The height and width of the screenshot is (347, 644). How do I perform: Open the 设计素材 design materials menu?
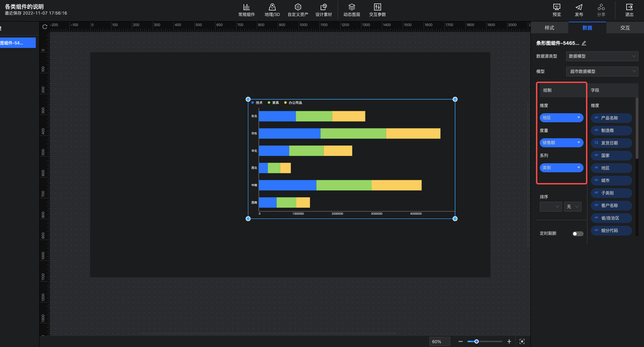pos(323,10)
